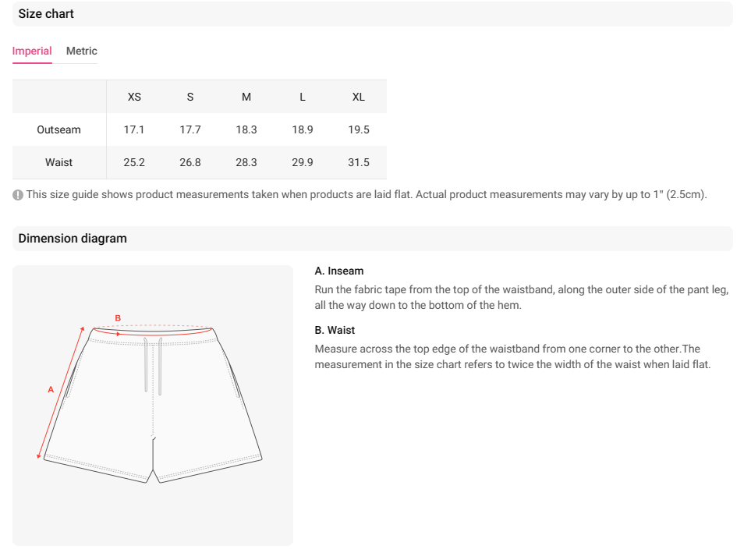
Task: Click the Outseam row label
Action: (x=58, y=129)
